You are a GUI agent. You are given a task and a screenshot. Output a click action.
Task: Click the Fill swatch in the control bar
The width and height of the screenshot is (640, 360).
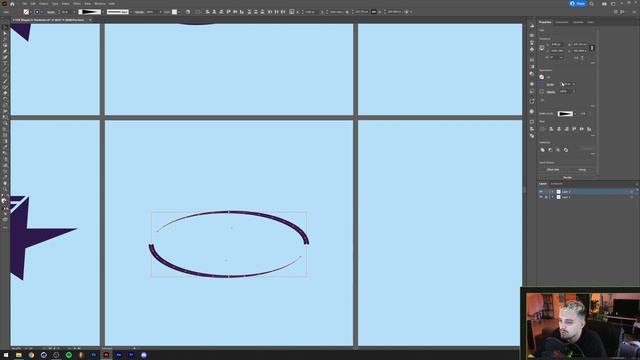pyautogui.click(x=26, y=12)
